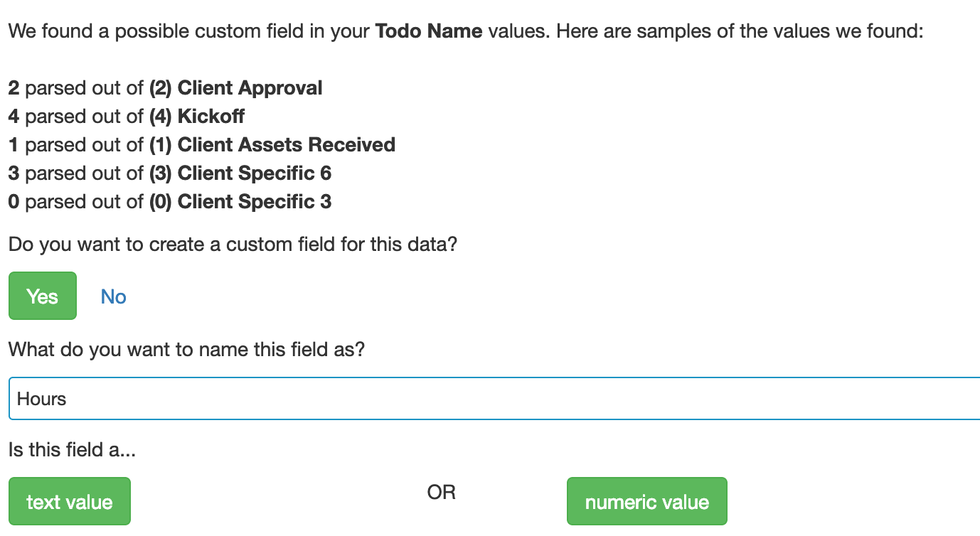Click the bold Todo Name text
This screenshot has height=536, width=980.
[429, 31]
